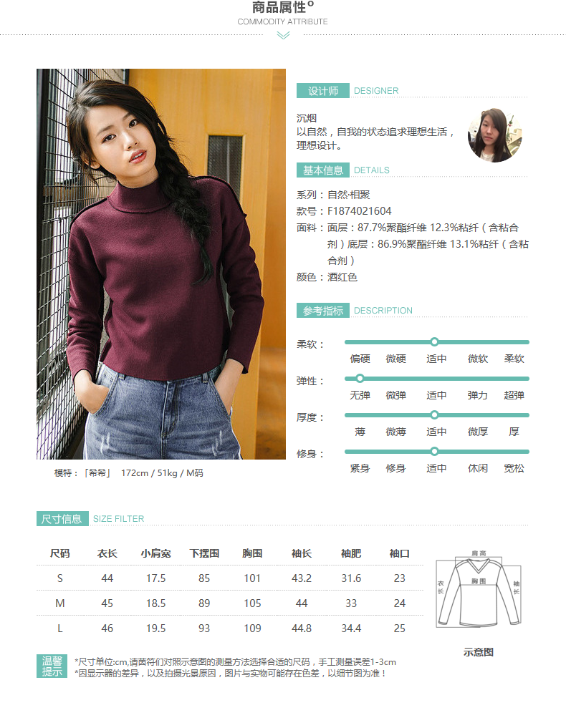
Task: Click the SIZE FILTER heading text
Action: click(x=118, y=518)
